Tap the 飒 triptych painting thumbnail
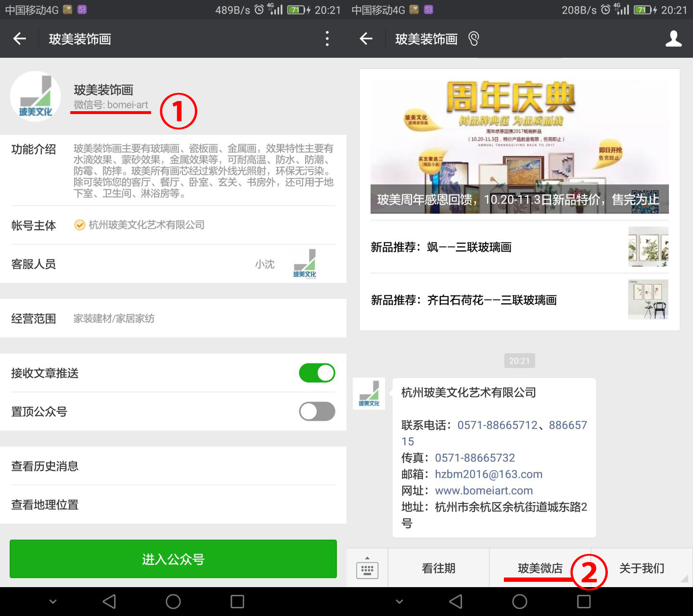 648,246
